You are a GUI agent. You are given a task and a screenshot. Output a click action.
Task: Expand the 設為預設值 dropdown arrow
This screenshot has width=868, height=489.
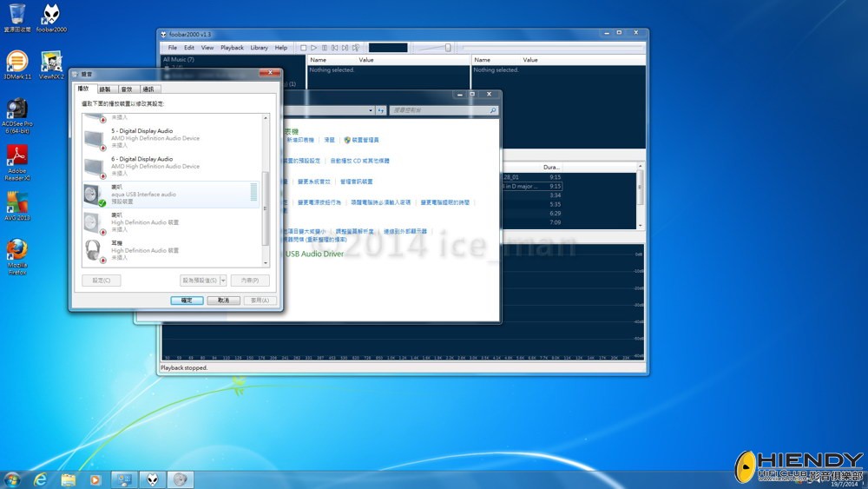point(223,281)
